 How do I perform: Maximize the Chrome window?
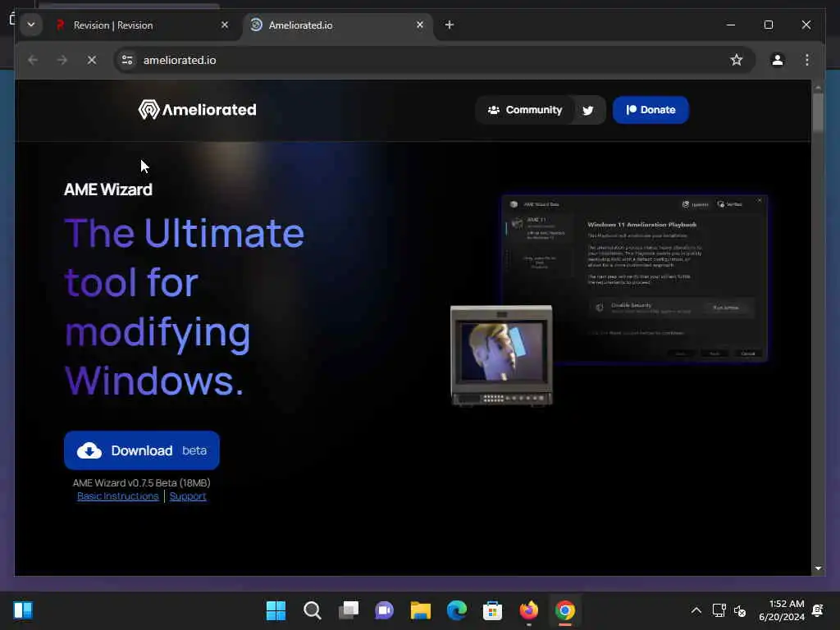[x=768, y=25]
